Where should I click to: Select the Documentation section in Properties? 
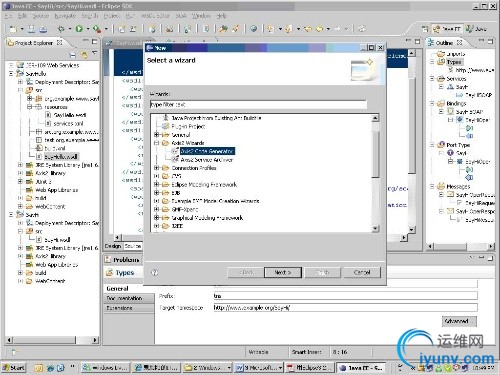tap(129, 298)
